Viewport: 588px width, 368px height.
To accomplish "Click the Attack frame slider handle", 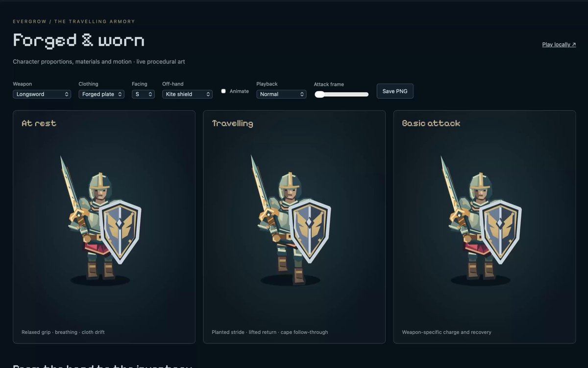I will point(319,94).
